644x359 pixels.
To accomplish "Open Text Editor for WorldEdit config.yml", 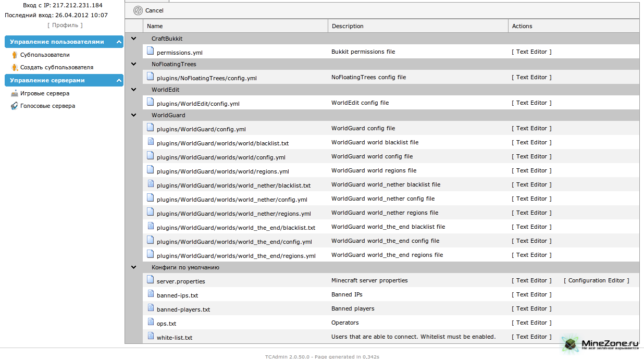I will [531, 103].
